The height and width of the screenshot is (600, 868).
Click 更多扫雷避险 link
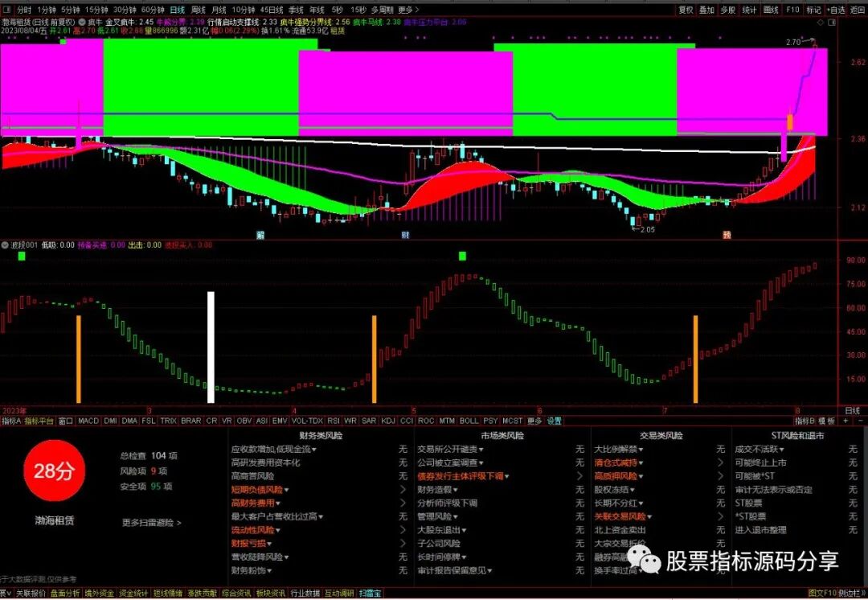point(152,523)
